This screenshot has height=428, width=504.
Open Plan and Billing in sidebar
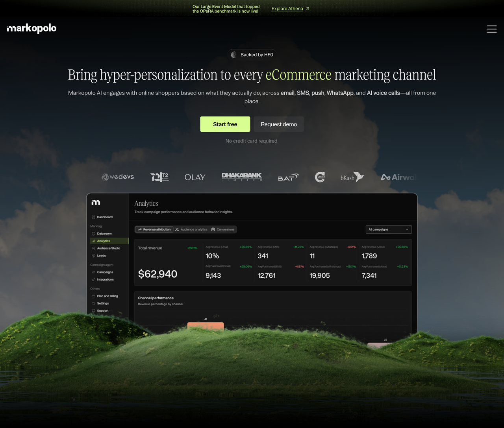pos(107,296)
